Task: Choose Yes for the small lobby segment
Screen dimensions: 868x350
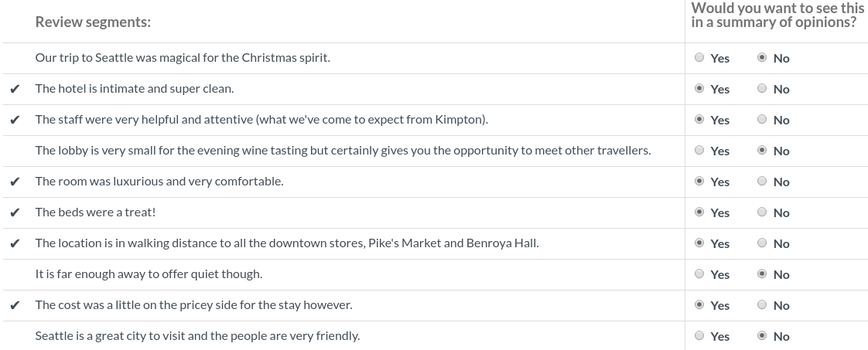Action: (699, 151)
